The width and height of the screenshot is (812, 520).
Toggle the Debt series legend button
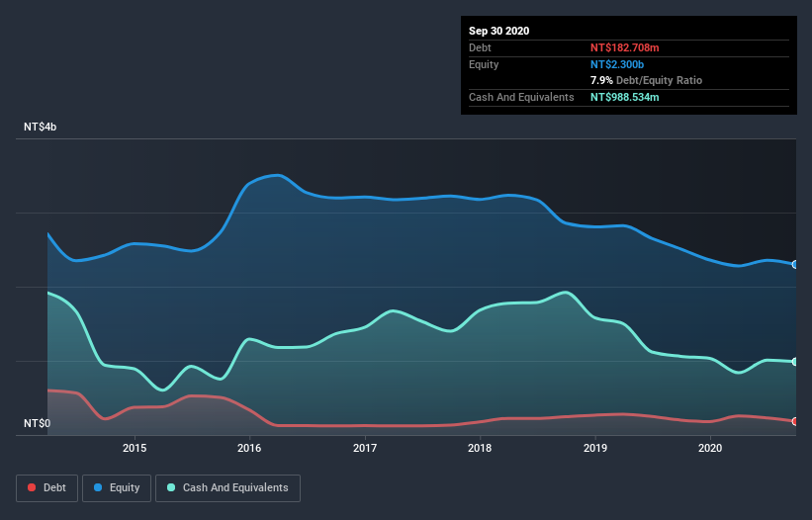click(x=47, y=488)
